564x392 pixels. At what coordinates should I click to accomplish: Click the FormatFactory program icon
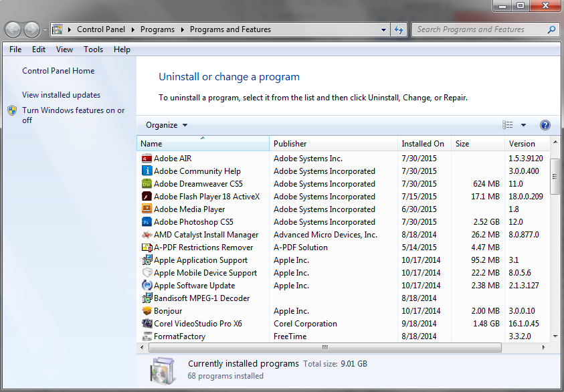click(x=147, y=336)
